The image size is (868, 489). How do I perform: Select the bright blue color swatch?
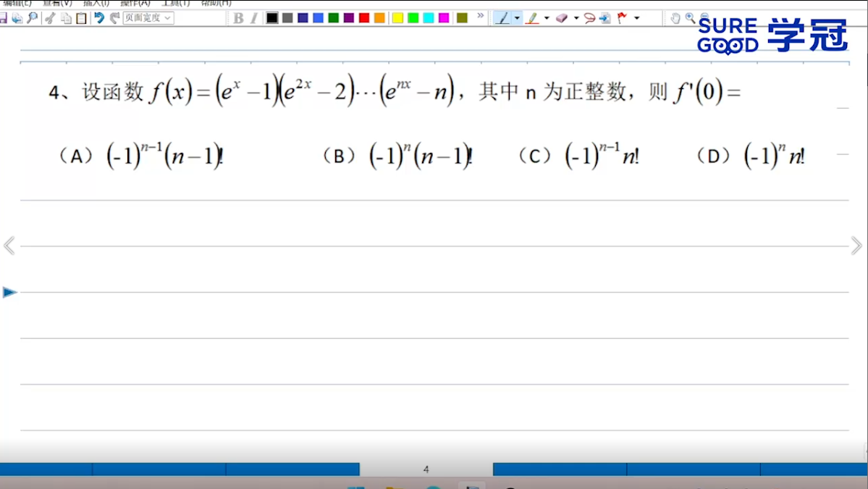coord(319,18)
